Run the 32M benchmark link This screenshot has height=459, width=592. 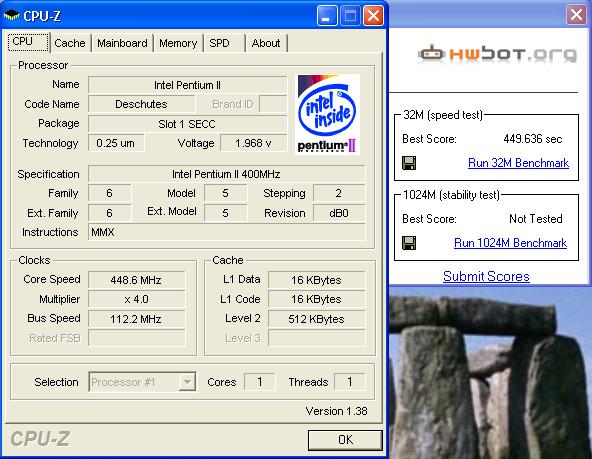tap(518, 163)
